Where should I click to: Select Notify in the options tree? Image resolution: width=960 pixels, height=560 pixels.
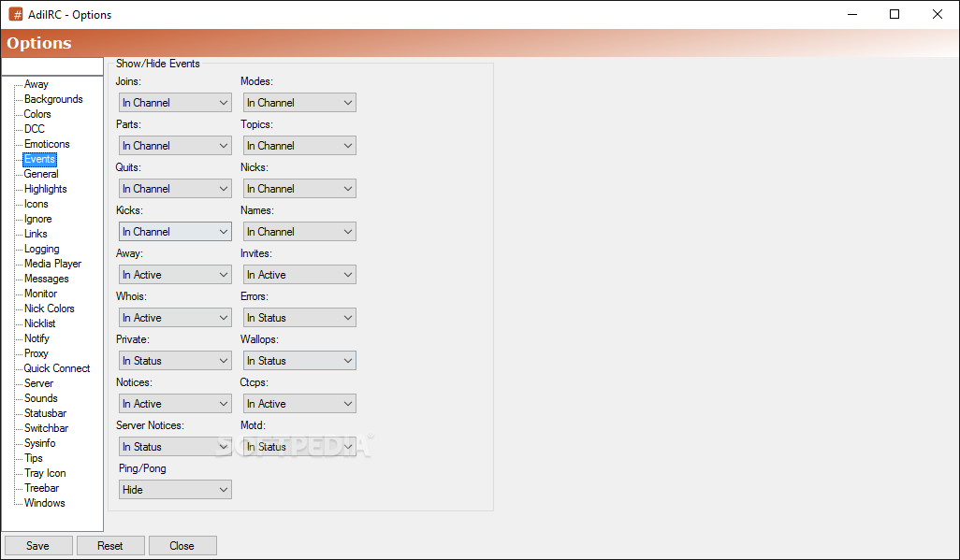tap(36, 338)
